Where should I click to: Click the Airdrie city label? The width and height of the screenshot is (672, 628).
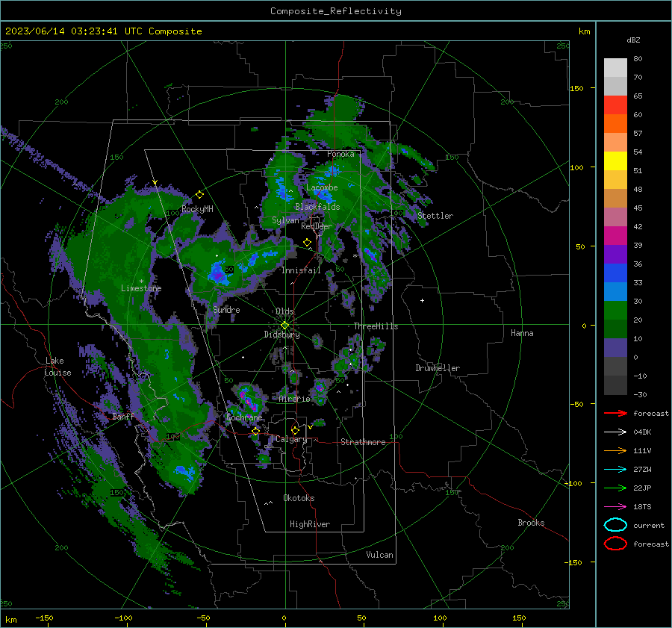click(x=294, y=399)
